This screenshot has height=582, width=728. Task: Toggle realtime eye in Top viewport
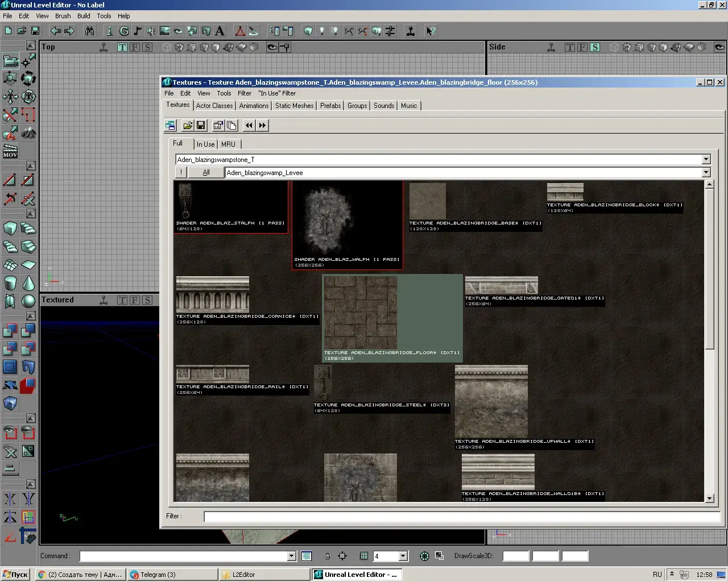click(272, 47)
